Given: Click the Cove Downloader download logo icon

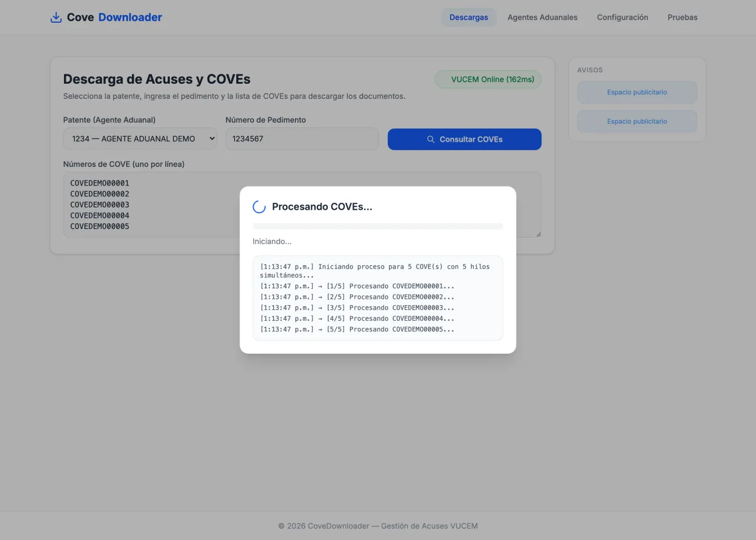Looking at the screenshot, I should click(x=56, y=17).
